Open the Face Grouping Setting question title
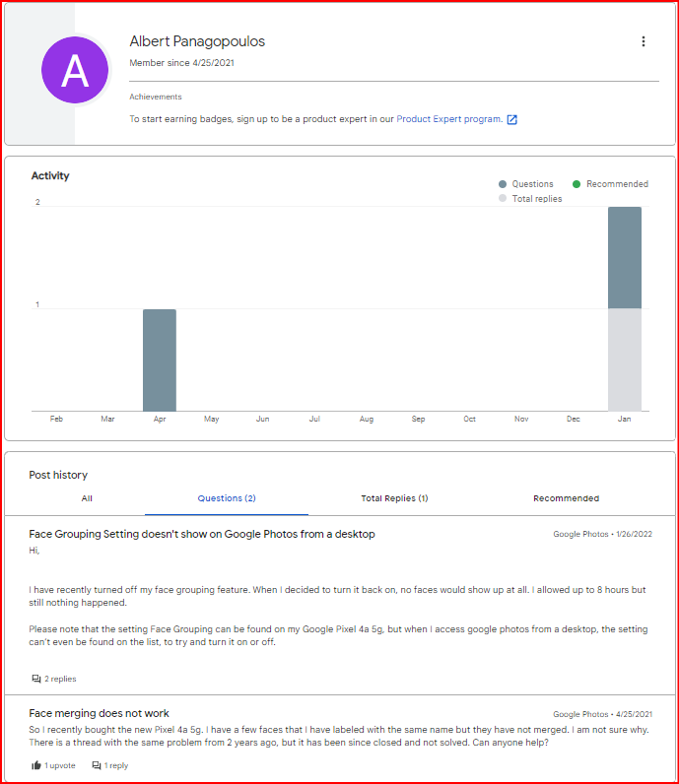 [x=202, y=534]
